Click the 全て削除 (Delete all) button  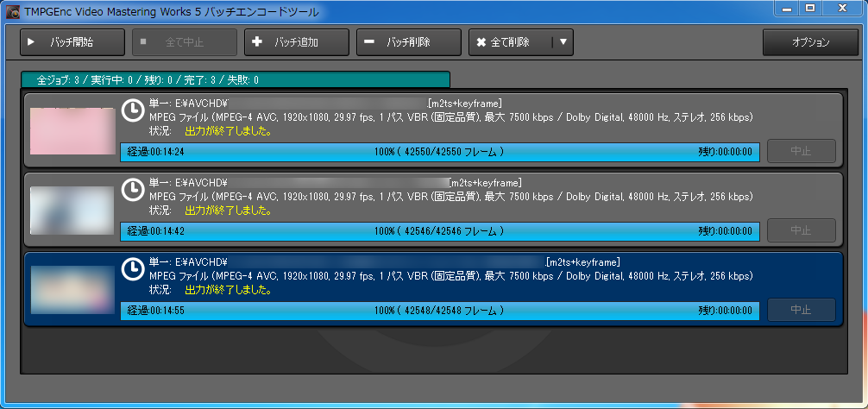pyautogui.click(x=510, y=42)
